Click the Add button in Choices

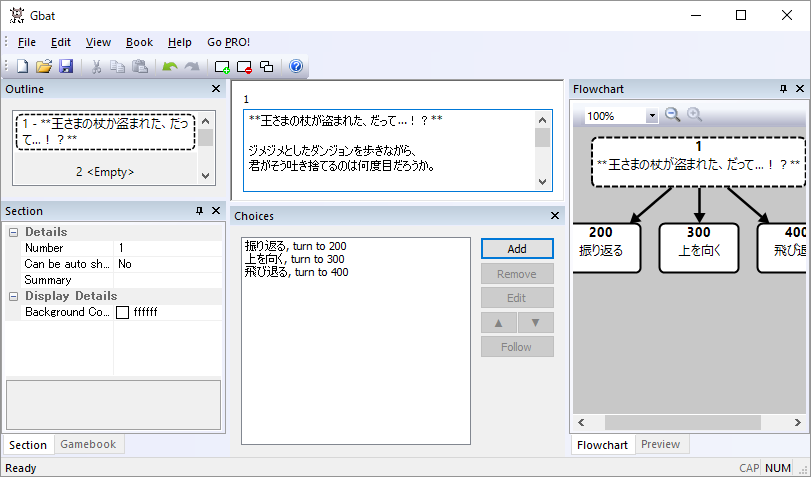(517, 248)
